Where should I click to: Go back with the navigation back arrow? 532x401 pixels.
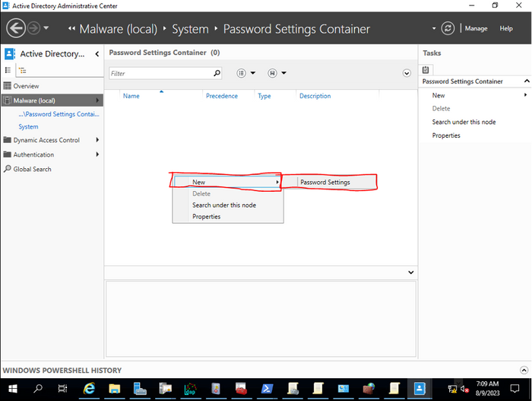[x=16, y=28]
